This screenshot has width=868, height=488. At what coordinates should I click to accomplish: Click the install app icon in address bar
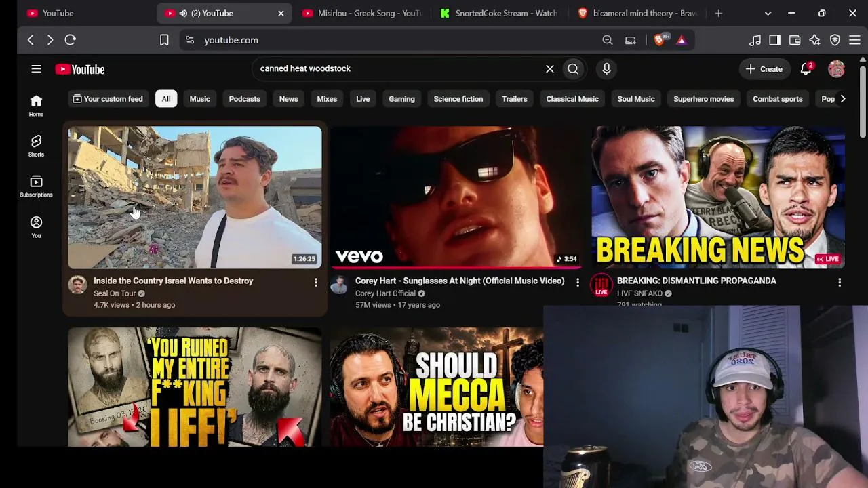(x=631, y=40)
